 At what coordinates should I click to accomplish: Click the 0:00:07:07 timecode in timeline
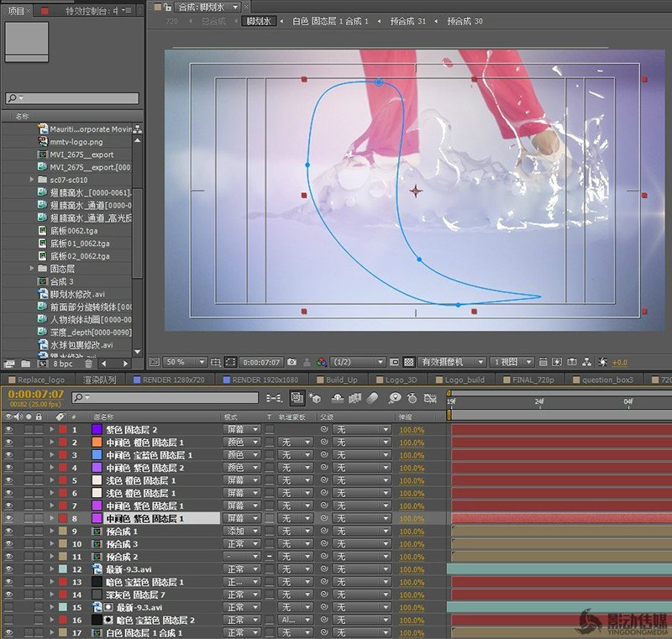click(36, 394)
